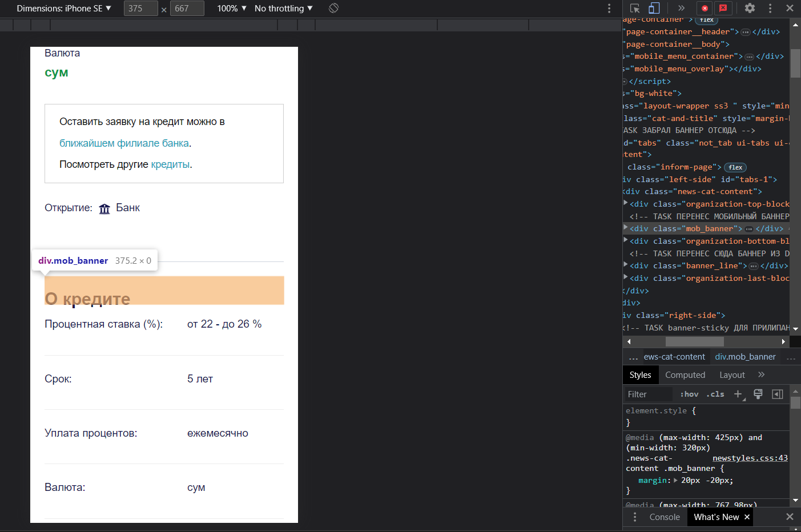Open the Dimensions iPhone SE device dropdown
The width and height of the screenshot is (801, 532).
click(64, 9)
